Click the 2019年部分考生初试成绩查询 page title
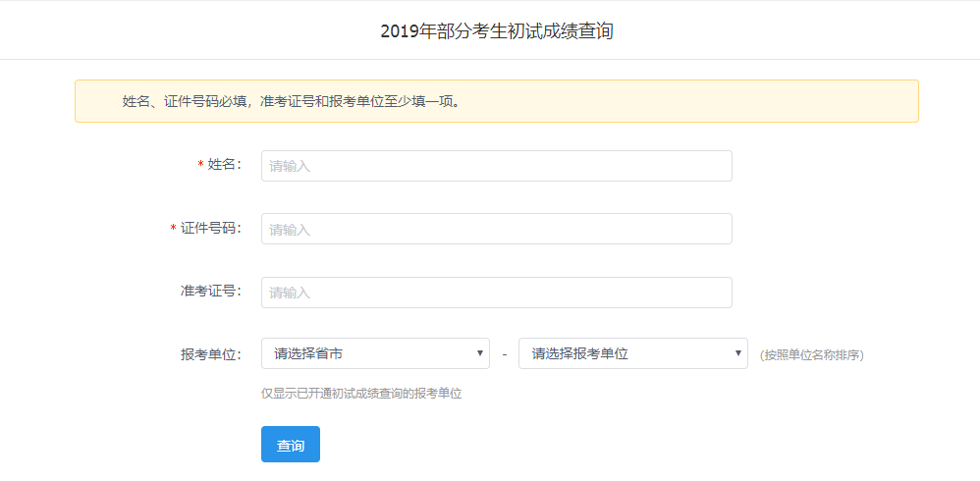The width and height of the screenshot is (980, 481). point(496,31)
